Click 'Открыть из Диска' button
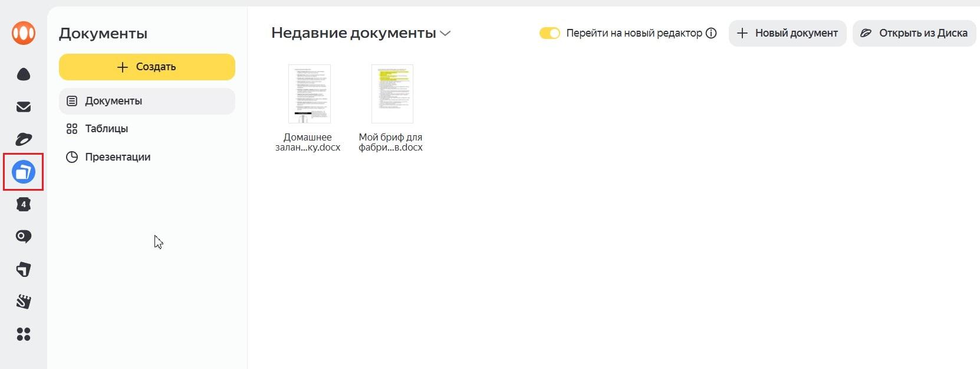 (914, 33)
